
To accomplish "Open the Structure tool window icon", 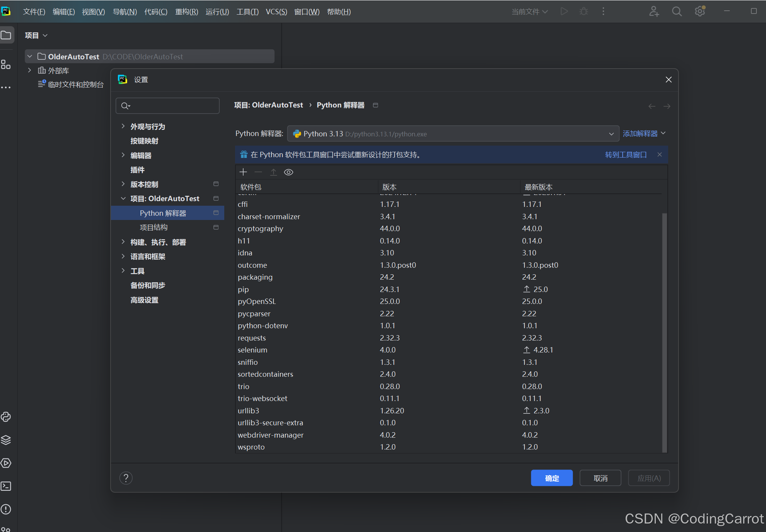I will pos(6,64).
